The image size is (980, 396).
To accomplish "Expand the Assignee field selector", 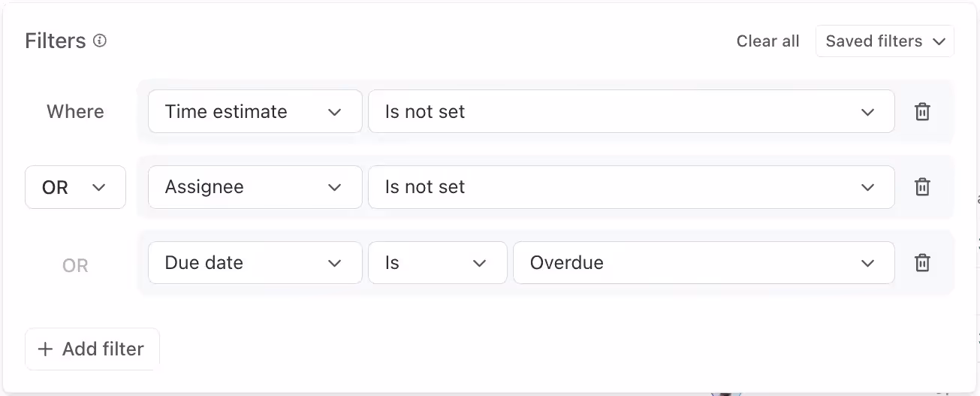I will (x=255, y=187).
